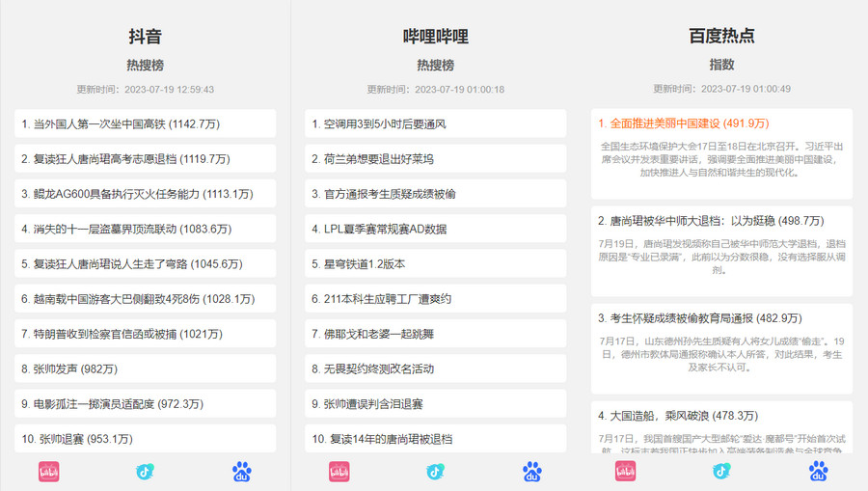Tap the Douyin icon under the 哔哩哔哩 panel
The width and height of the screenshot is (868, 491).
pos(435,472)
